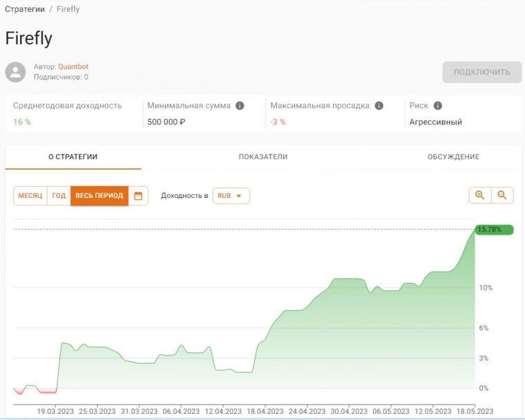
Task: Click the 3% axis label
Action: pyautogui.click(x=483, y=358)
